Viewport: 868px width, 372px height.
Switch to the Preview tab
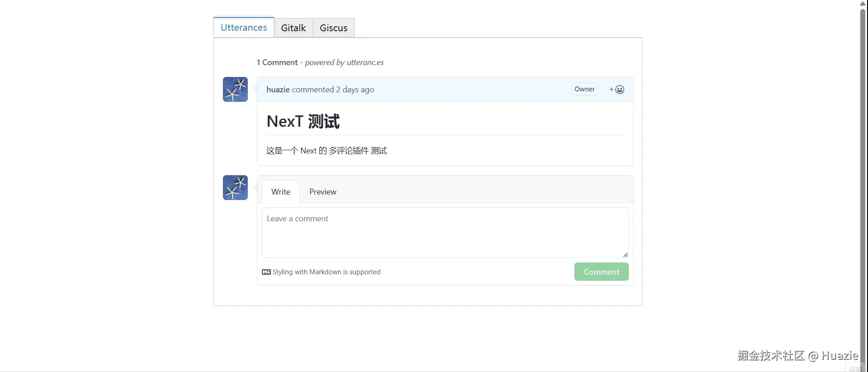tap(323, 192)
